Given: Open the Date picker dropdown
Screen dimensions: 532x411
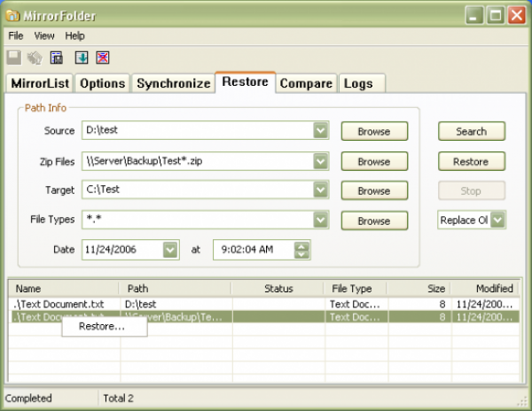Looking at the screenshot, I should [170, 250].
